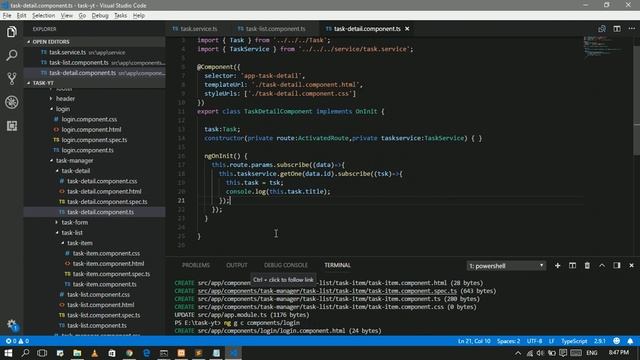Show hidden system tray icons
Image resolution: width=640 pixels, height=360 pixels.
tap(518, 353)
